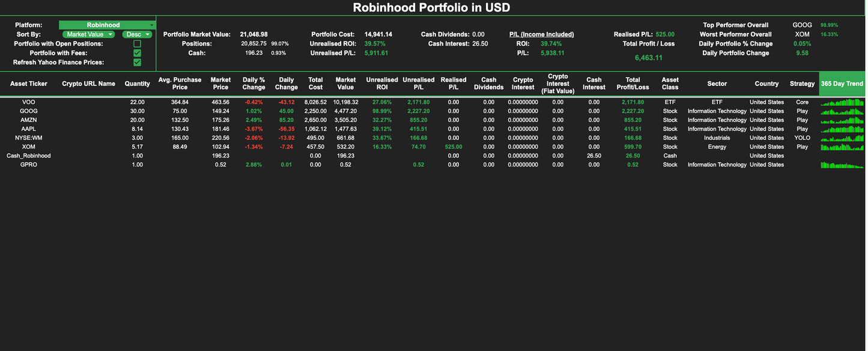Click the Daily Portfolio Change value 9.58
Screen dimensions: 868x351
[803, 53]
